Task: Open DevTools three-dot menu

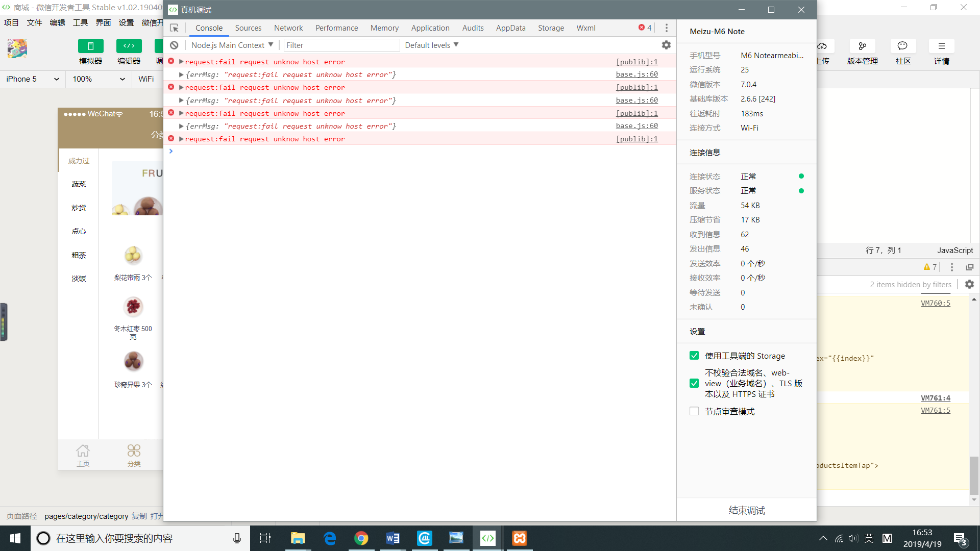Action: pos(666,28)
